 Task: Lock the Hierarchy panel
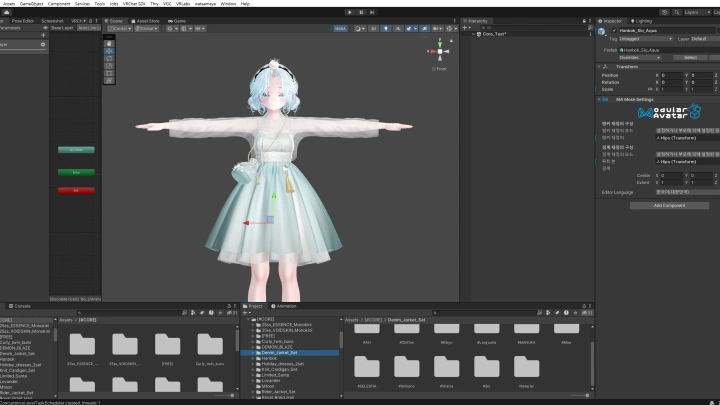(584, 21)
